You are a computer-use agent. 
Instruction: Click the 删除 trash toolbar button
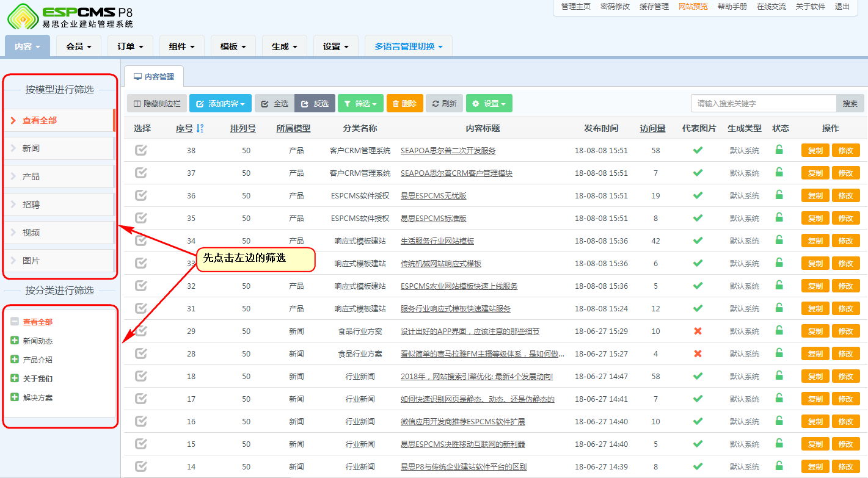[x=404, y=103]
